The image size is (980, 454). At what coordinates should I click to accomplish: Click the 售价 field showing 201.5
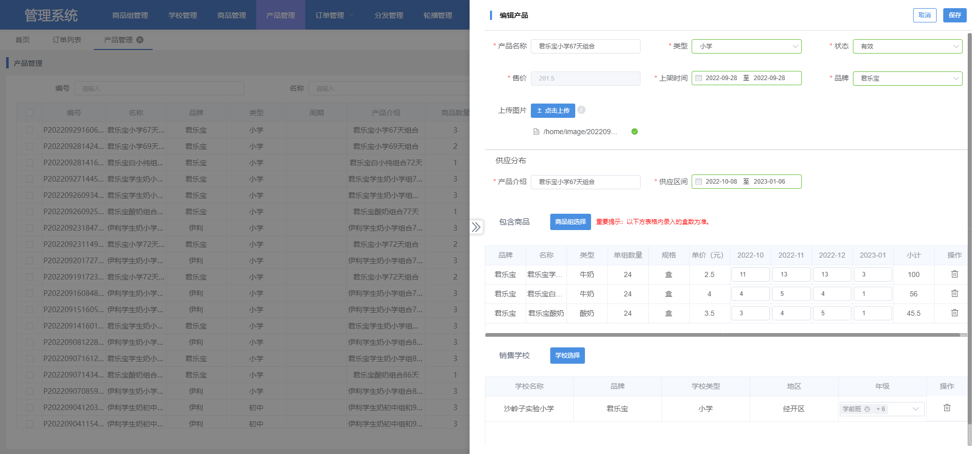coord(585,79)
